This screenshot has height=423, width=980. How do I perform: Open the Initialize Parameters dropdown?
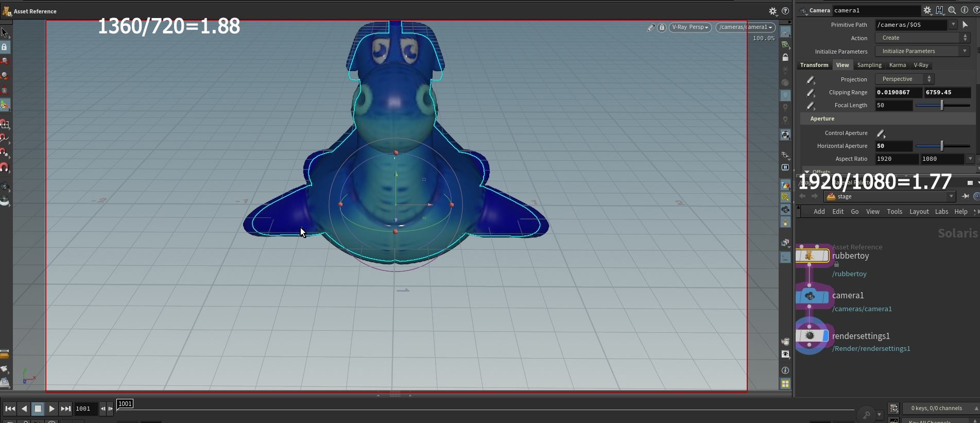click(x=922, y=51)
